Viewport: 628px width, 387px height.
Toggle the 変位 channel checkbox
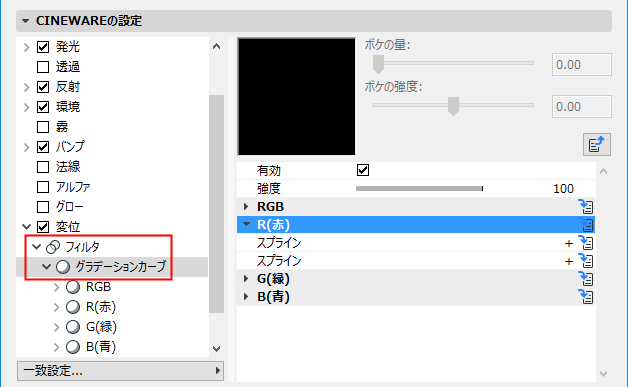(43, 227)
